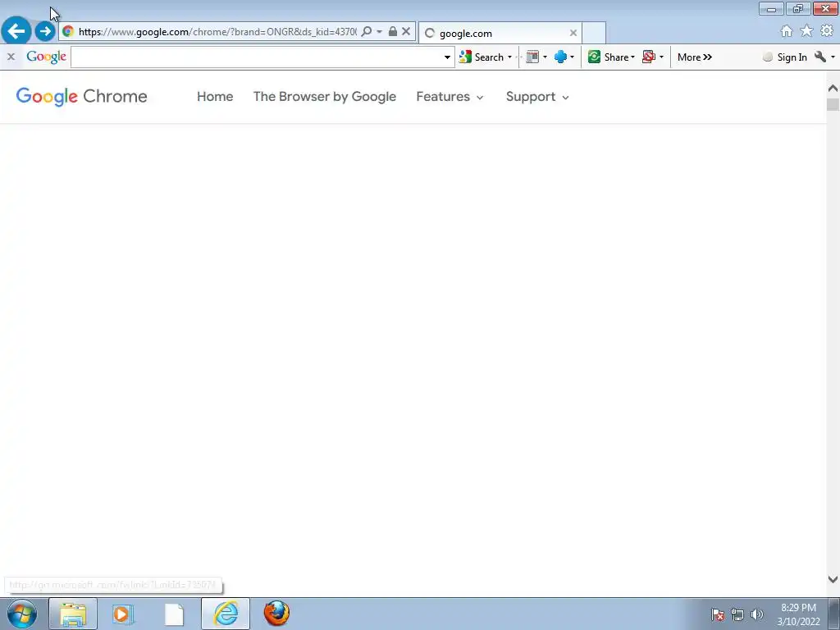Show more toolbar buttons via More
This screenshot has height=630, width=840.
coord(695,57)
